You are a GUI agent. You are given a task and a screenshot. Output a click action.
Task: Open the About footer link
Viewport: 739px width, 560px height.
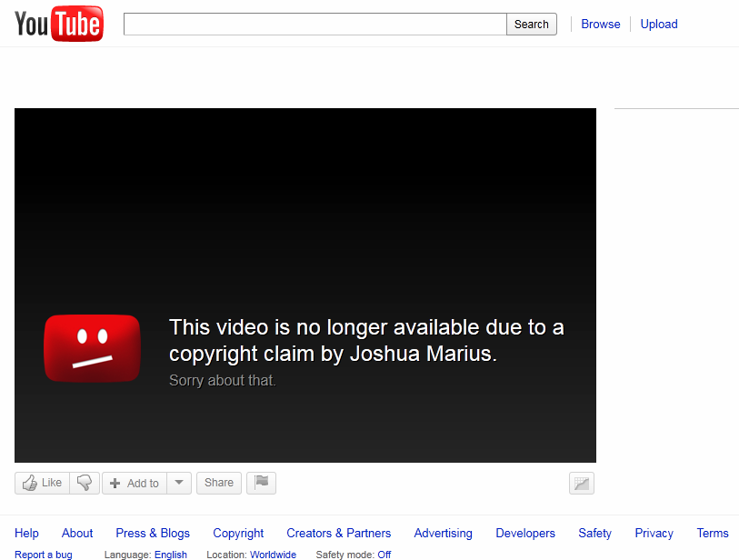pos(77,533)
